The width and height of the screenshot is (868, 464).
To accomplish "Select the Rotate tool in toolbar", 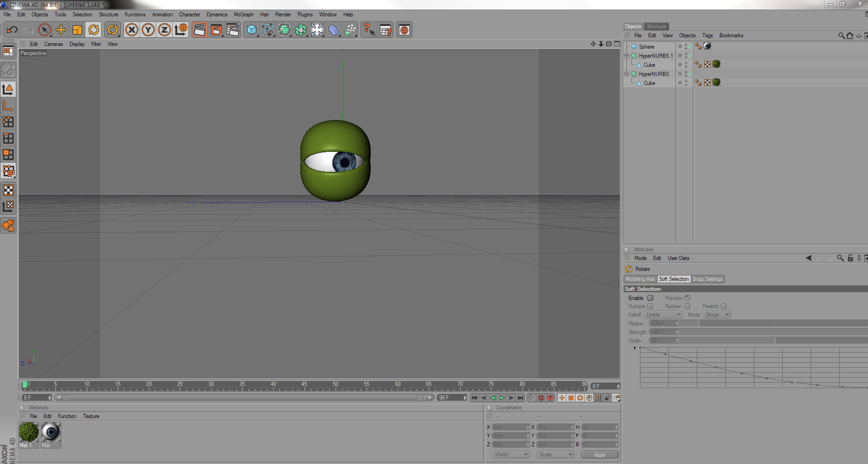I will click(x=94, y=30).
